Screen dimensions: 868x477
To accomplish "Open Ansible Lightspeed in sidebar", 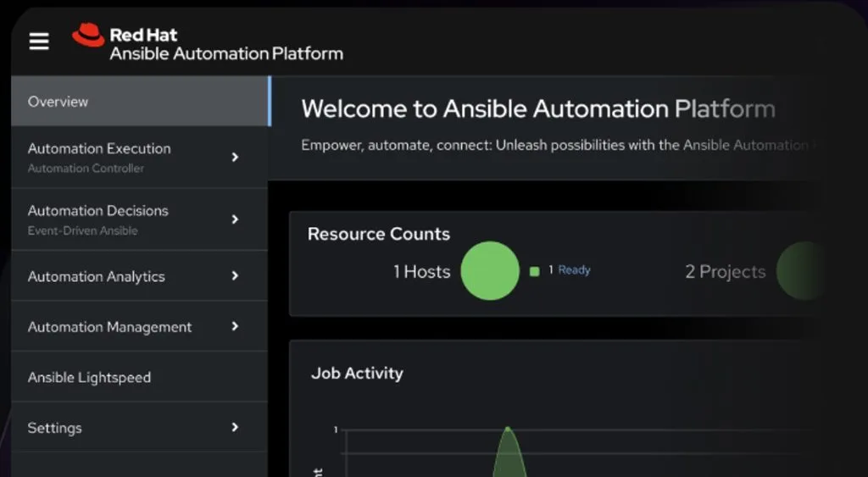I will [140, 377].
